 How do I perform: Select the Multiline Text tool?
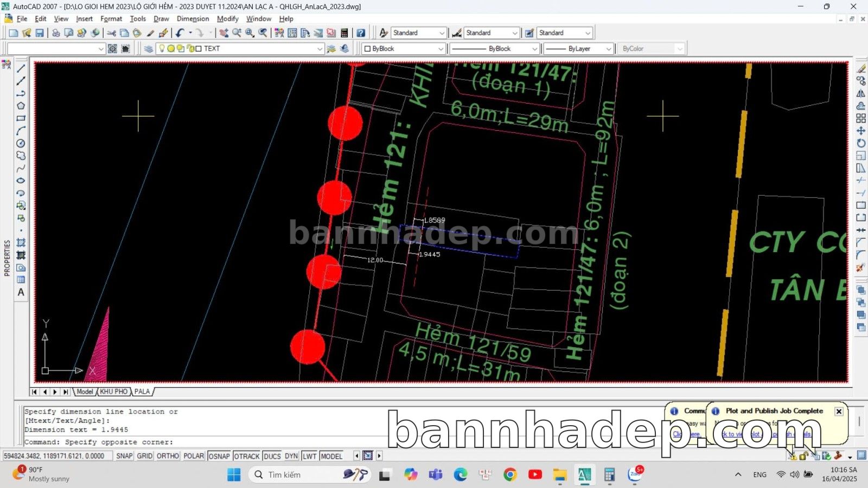(21, 292)
